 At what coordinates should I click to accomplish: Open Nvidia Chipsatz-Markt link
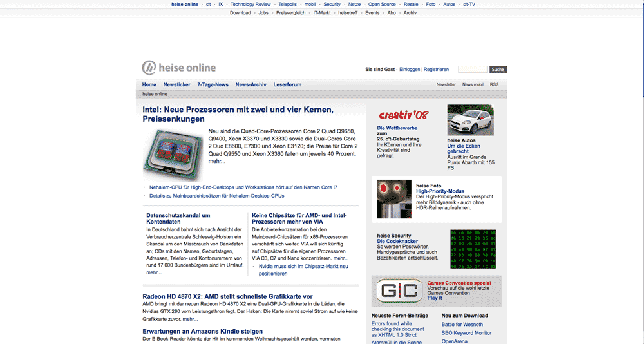303,270
